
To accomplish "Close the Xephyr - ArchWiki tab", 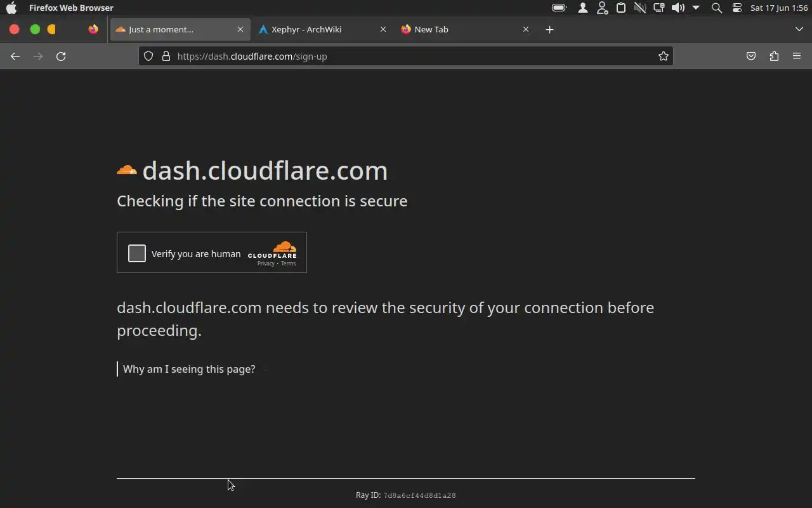I will 383,29.
